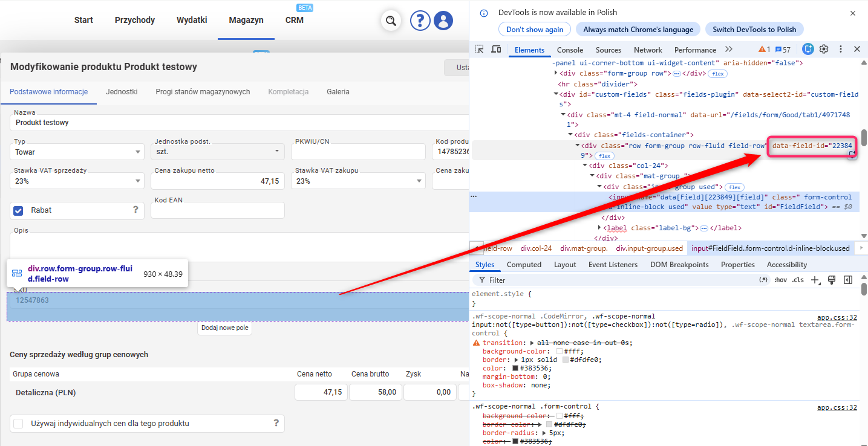868x446 pixels.
Task: Toggle computed styles sidebar pane icon
Action: [x=848, y=280]
